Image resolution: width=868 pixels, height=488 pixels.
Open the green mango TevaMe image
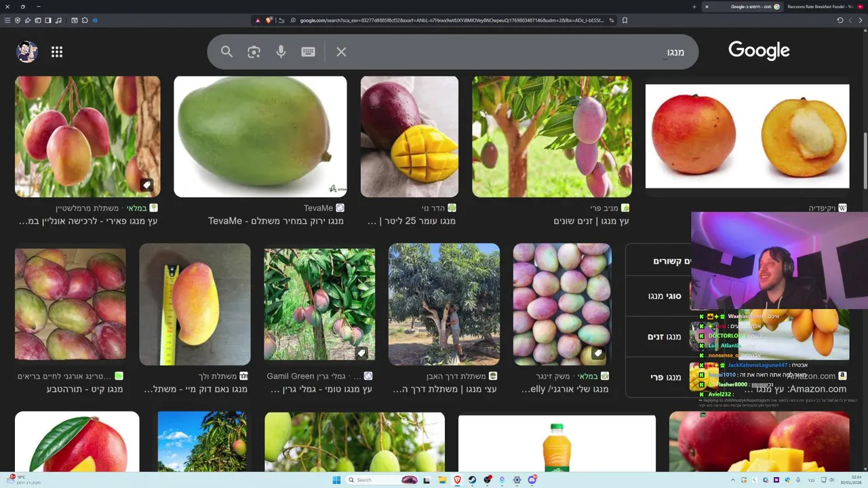[260, 136]
